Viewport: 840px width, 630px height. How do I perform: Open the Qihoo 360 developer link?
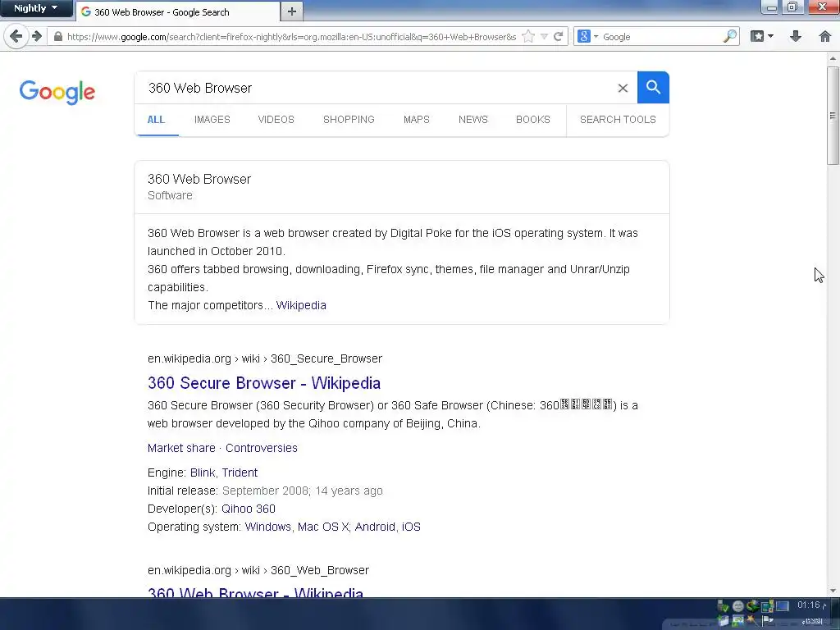[248, 509]
